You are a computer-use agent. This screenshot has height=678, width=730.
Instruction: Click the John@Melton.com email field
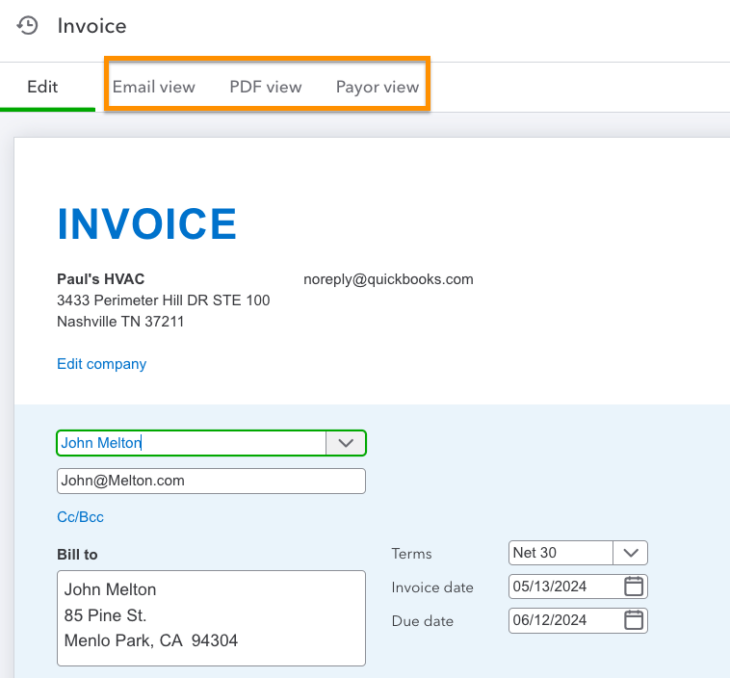[x=211, y=481]
